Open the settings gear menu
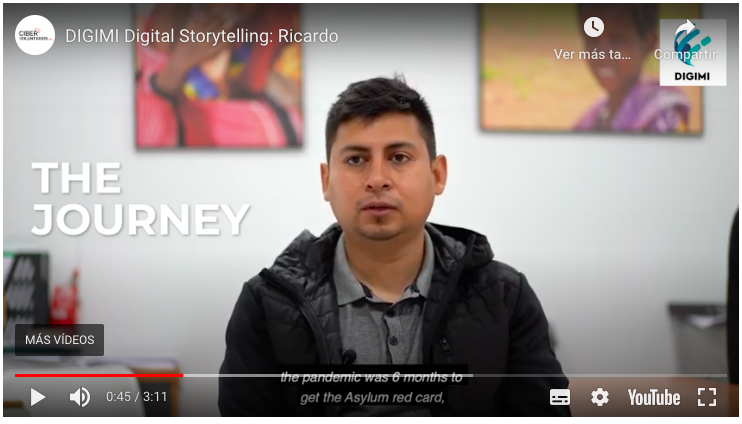The width and height of the screenshot is (742, 424). (x=600, y=397)
